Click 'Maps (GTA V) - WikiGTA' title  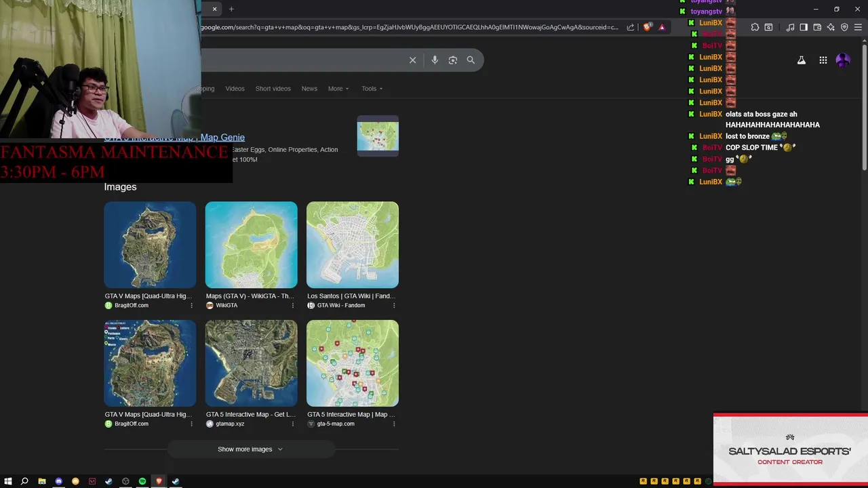pyautogui.click(x=250, y=296)
